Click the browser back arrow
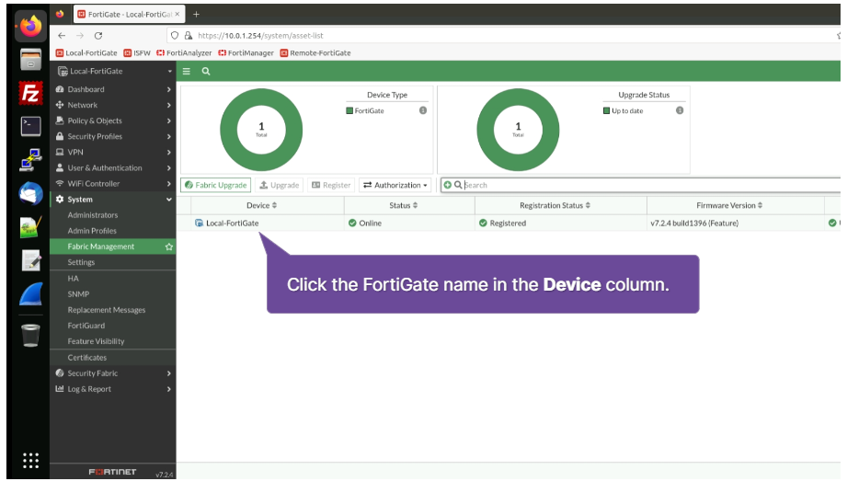The width and height of the screenshot is (847, 504). [x=62, y=36]
